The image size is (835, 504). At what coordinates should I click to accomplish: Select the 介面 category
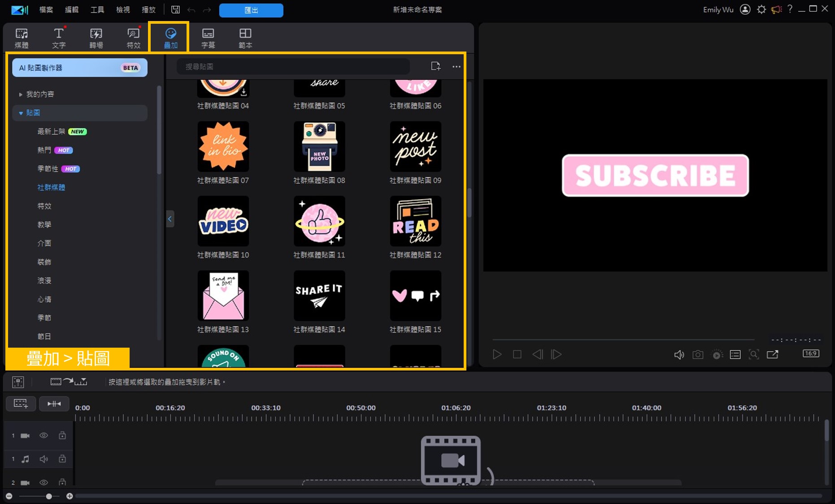click(x=44, y=243)
